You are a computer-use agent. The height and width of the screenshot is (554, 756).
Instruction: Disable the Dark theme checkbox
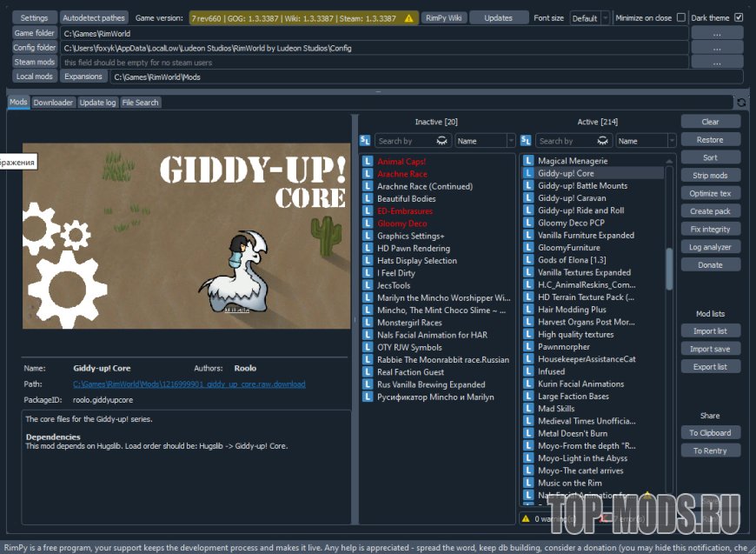click(x=739, y=17)
